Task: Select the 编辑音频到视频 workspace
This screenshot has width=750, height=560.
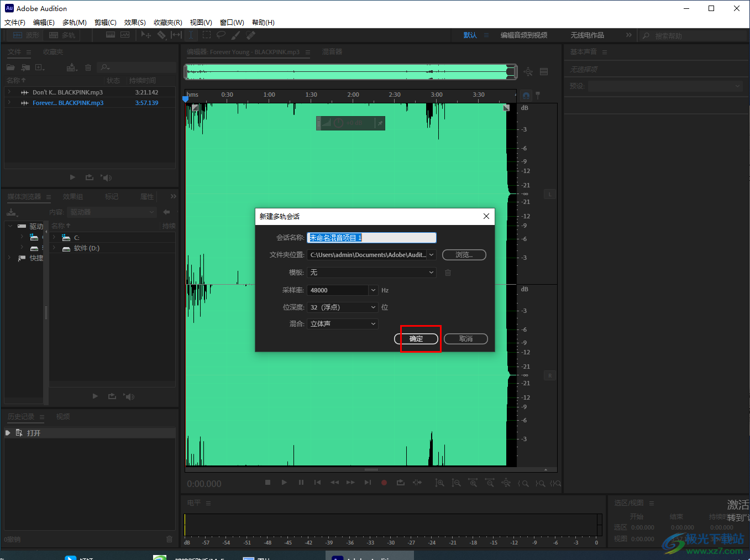Action: (524, 35)
